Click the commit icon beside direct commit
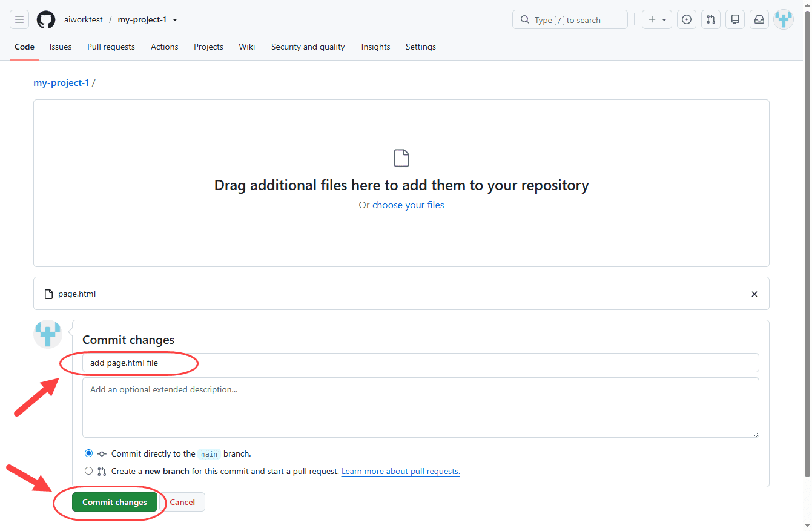The height and width of the screenshot is (531, 812). [x=102, y=454]
